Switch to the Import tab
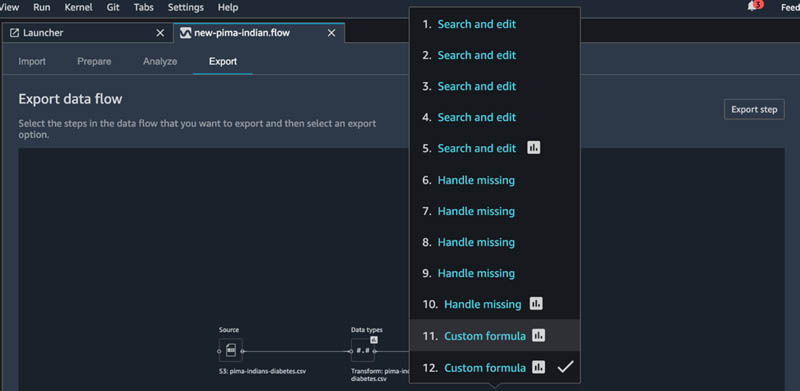The image size is (800, 391). 32,61
